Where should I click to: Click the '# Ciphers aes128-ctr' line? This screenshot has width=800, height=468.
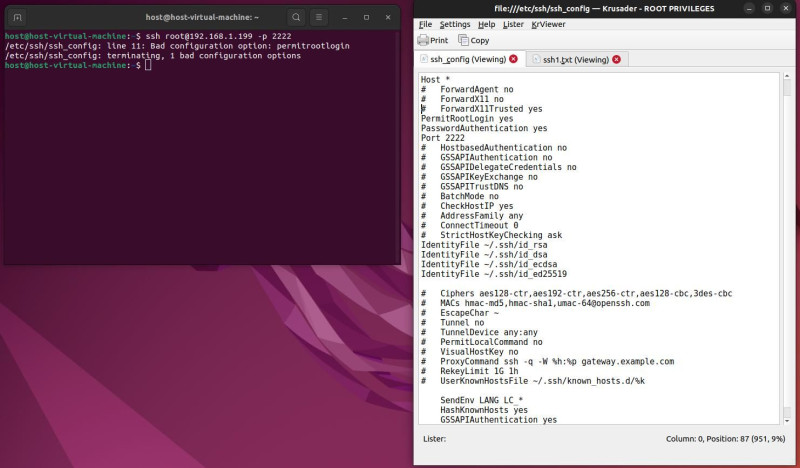tap(576, 293)
